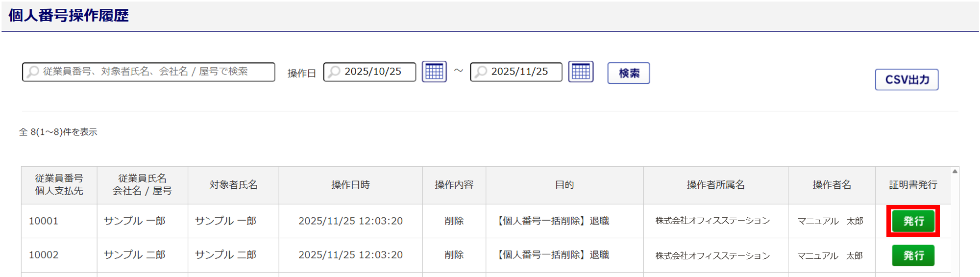Click the employee keyword search placeholder text
Viewport: 980px width, 277px height.
(x=146, y=72)
